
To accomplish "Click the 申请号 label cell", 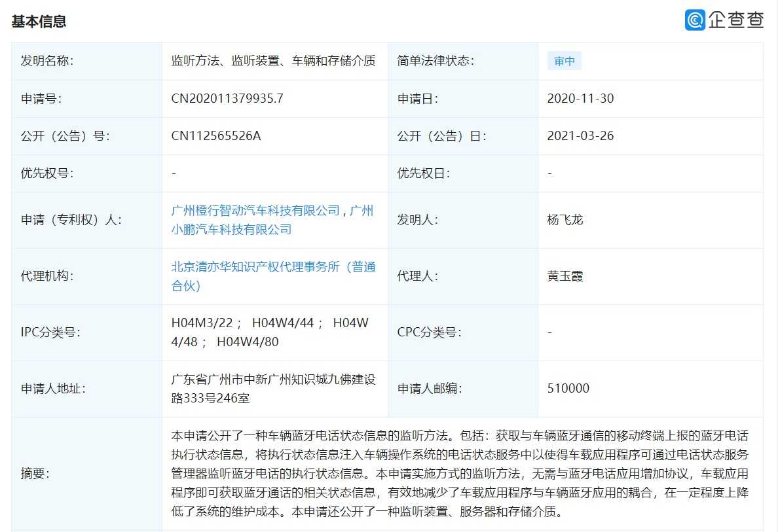I will [87, 99].
